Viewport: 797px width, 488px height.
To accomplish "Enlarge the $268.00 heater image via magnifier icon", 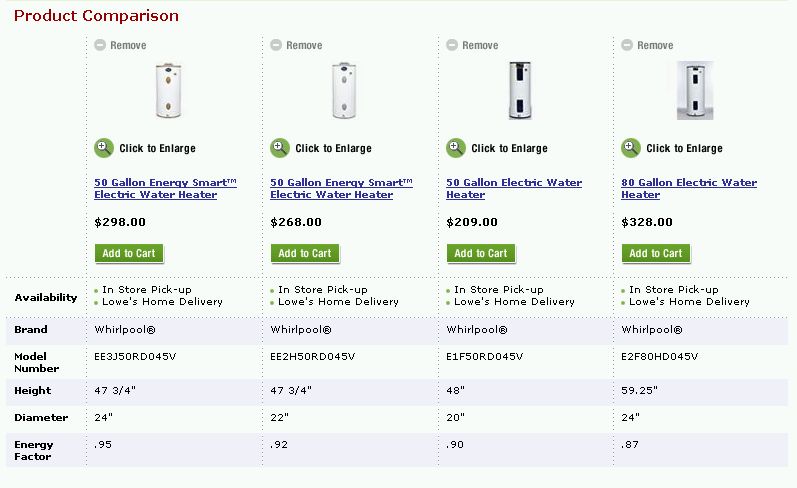I will [x=280, y=148].
